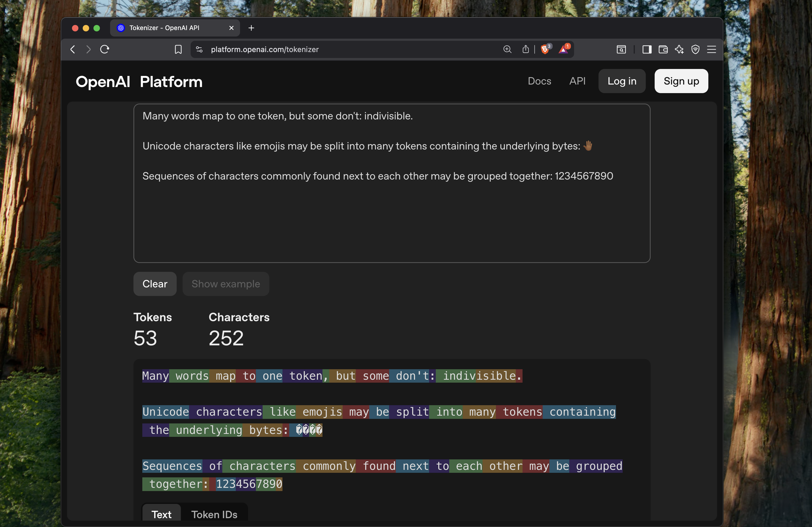
Task: Open the Brave Rewards triangle icon
Action: (x=564, y=49)
